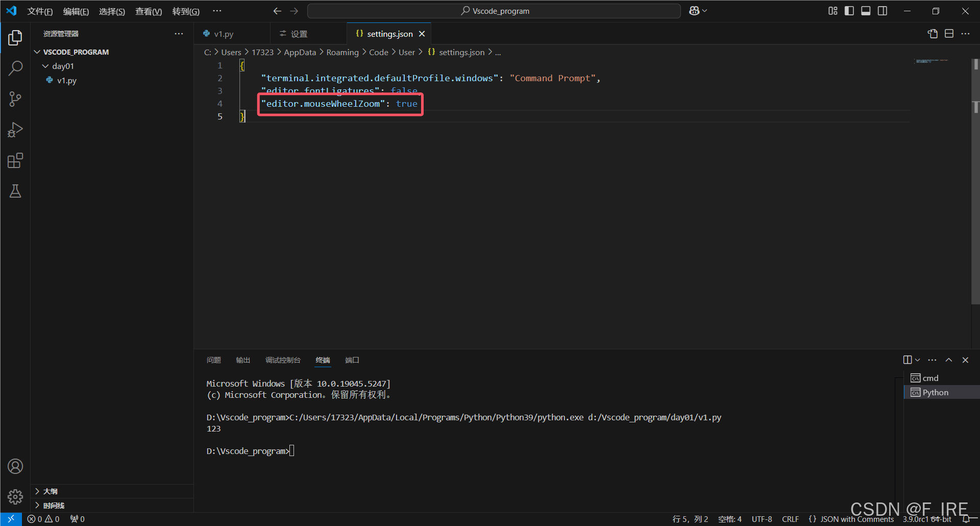Split the terminal from the panel toolbar

point(908,360)
